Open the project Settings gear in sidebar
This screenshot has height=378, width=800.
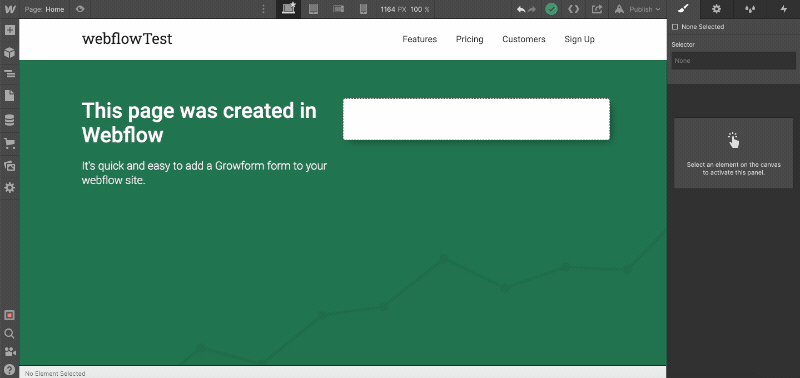(x=9, y=188)
